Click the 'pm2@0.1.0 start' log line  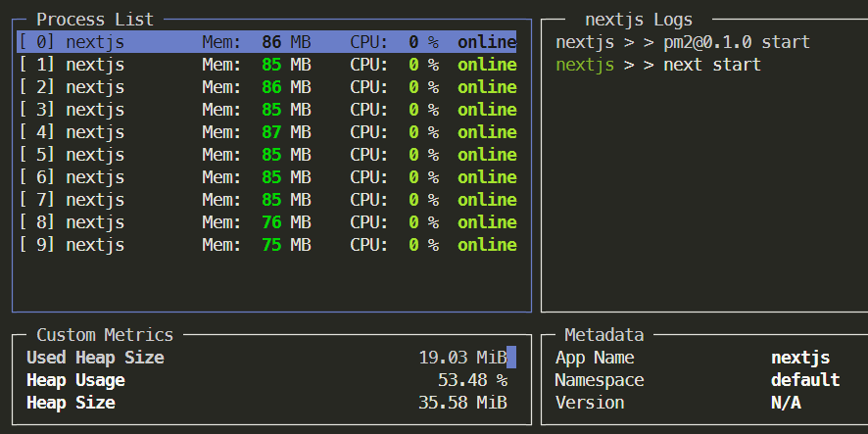tap(683, 42)
